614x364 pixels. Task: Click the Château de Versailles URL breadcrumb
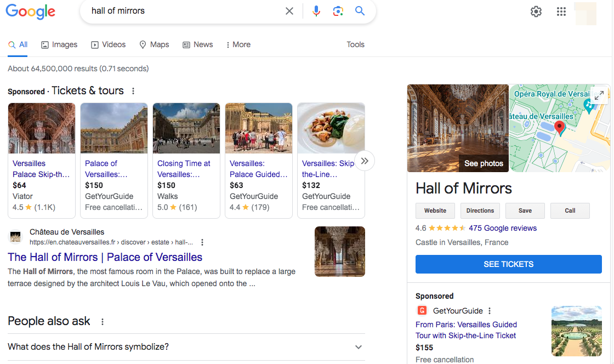click(111, 242)
